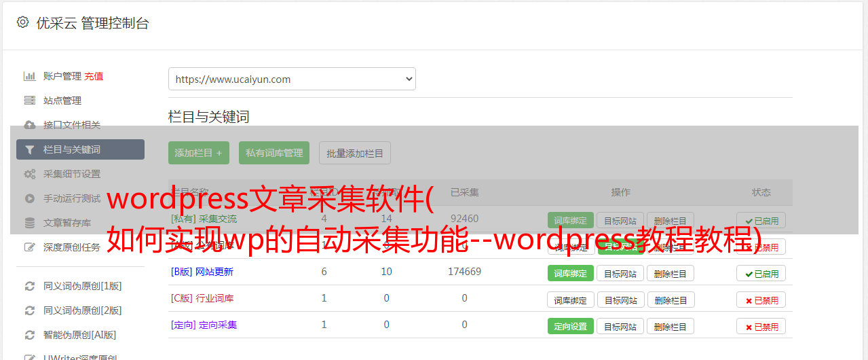The image size is (868, 360).
Task: Click the refresh icon for 同义词伪原创[2版]
Action: (x=29, y=310)
